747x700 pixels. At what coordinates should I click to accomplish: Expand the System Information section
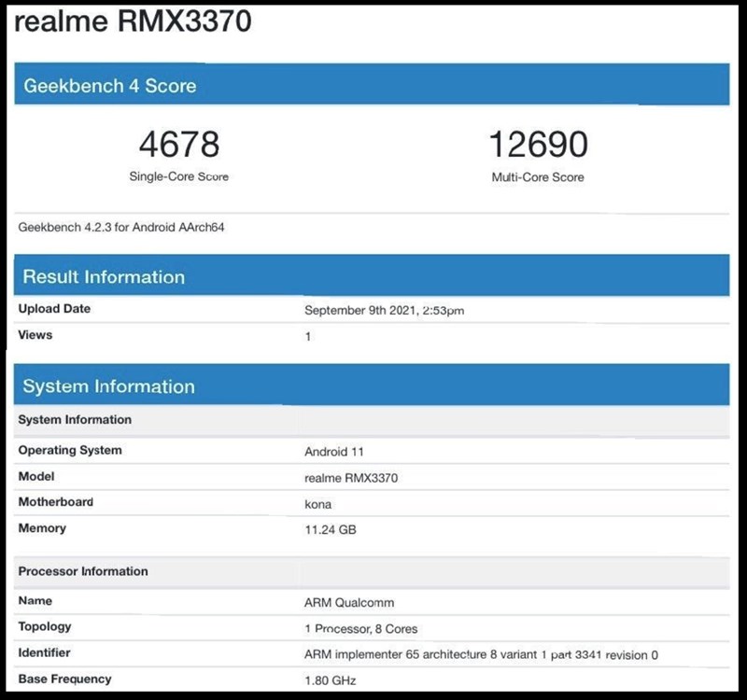(x=109, y=386)
